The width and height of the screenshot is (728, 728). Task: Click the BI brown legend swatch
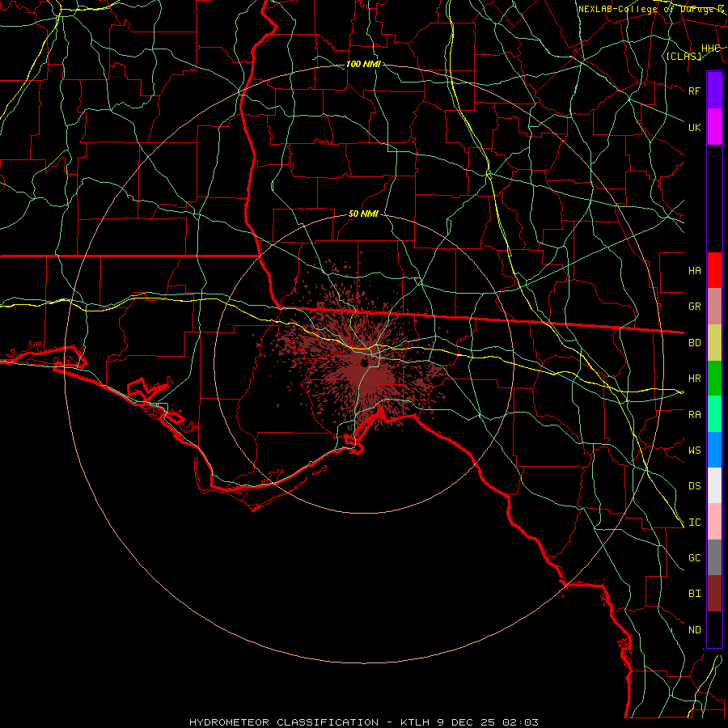click(714, 594)
